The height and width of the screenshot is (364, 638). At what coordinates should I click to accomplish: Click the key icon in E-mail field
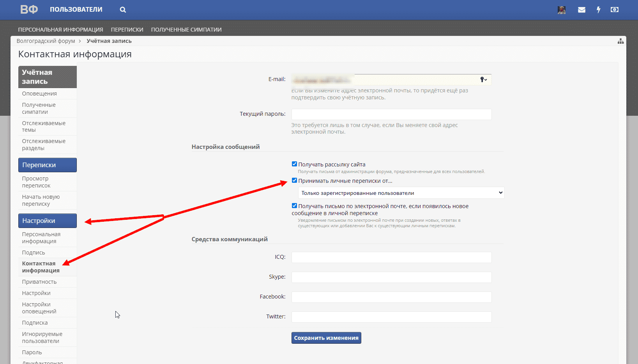pyautogui.click(x=483, y=80)
